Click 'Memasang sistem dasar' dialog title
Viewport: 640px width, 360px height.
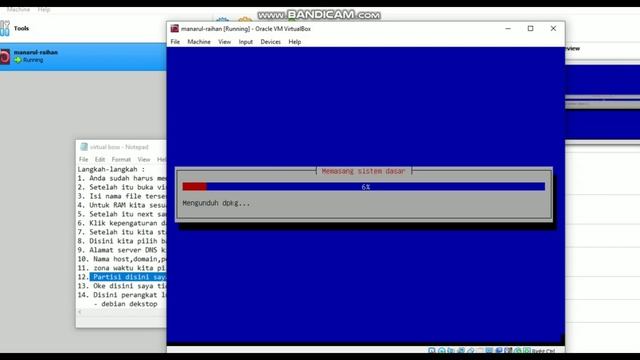coord(363,171)
